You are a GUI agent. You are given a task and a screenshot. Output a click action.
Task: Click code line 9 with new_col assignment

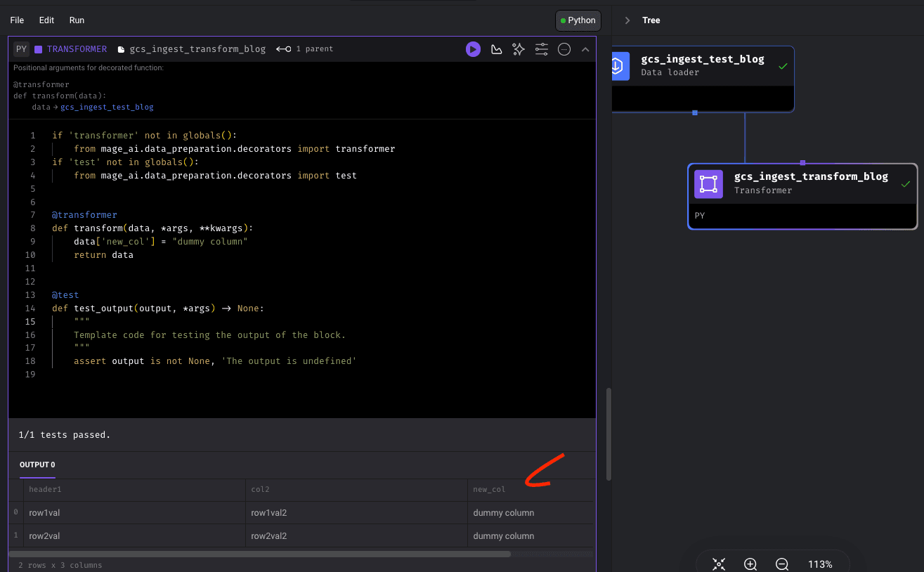click(x=161, y=242)
